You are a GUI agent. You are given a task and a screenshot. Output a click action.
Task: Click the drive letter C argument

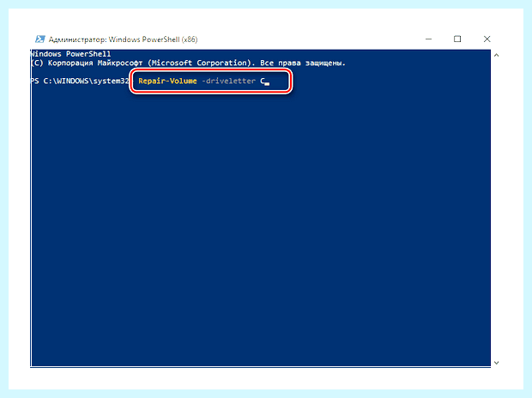tap(263, 81)
